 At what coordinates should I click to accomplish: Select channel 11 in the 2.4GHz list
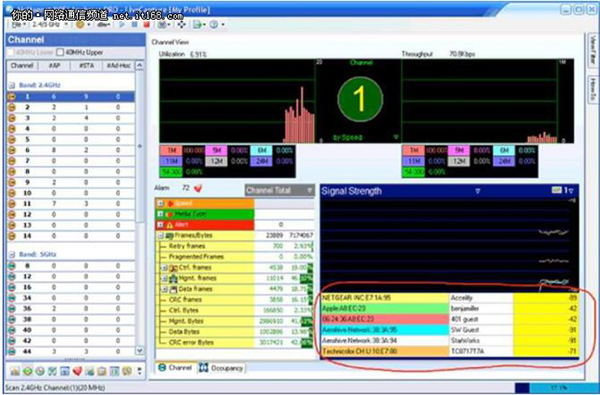click(71, 204)
